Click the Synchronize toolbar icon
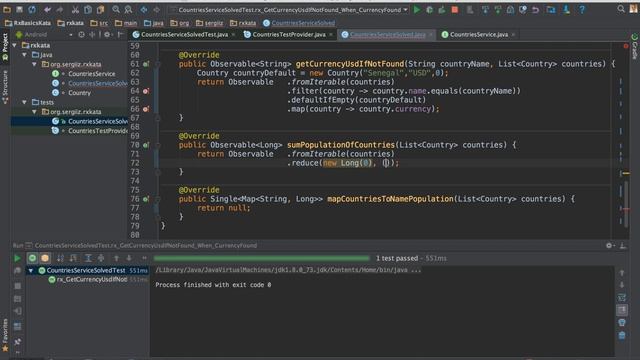The height and width of the screenshot is (360, 640). click(x=32, y=9)
